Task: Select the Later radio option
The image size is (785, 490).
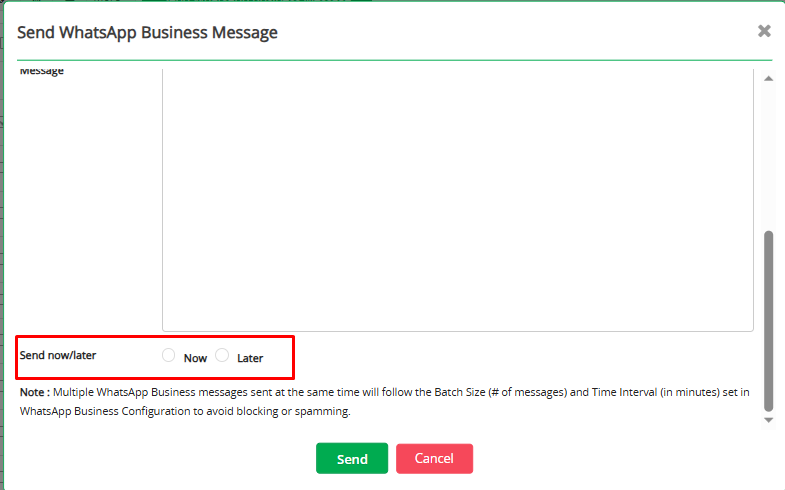Action: pos(222,355)
